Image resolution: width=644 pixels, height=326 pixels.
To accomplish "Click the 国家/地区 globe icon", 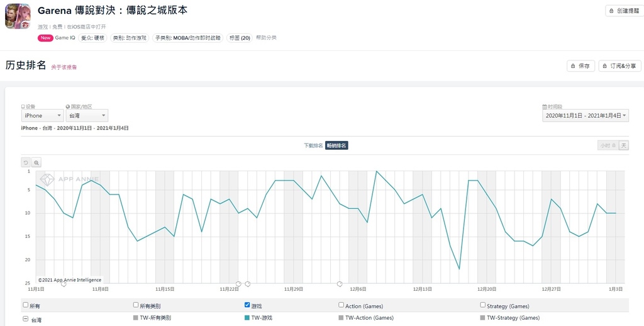I will point(68,106).
